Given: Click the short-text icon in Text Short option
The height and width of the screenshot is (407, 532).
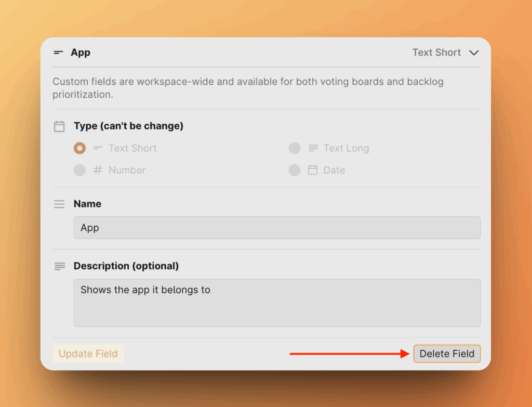Looking at the screenshot, I should 98,148.
